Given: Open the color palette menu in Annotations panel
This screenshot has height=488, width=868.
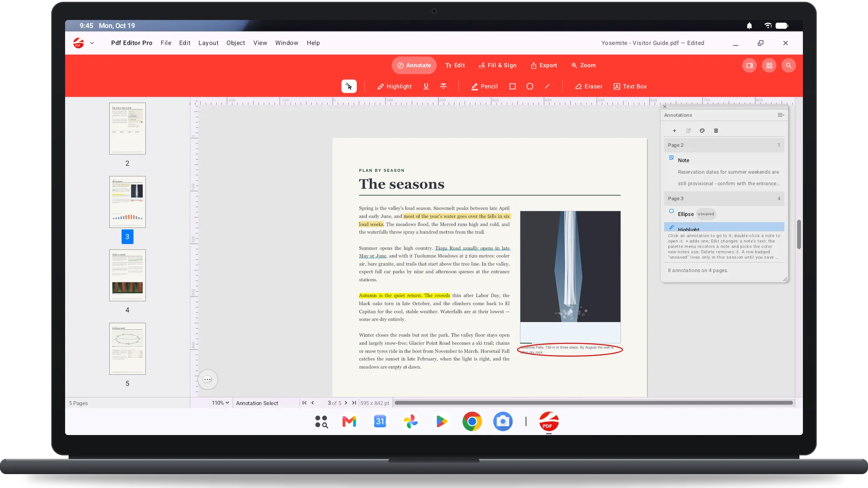Looking at the screenshot, I should coord(702,131).
